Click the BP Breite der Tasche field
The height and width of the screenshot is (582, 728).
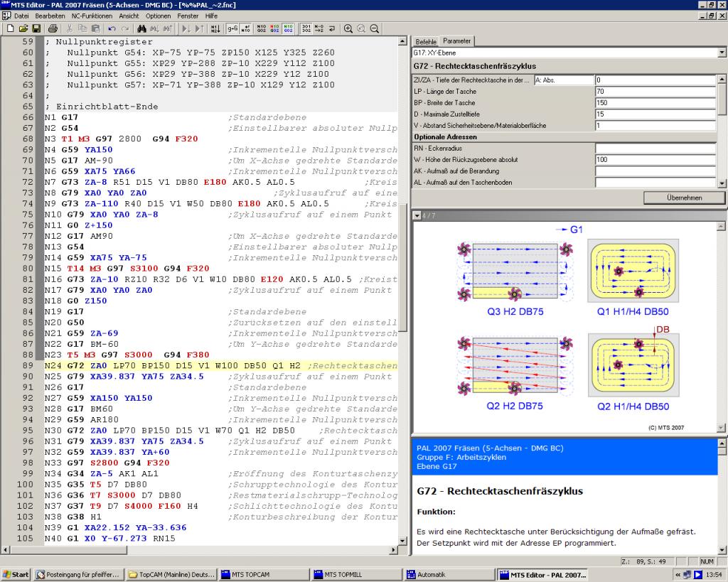tap(655, 102)
